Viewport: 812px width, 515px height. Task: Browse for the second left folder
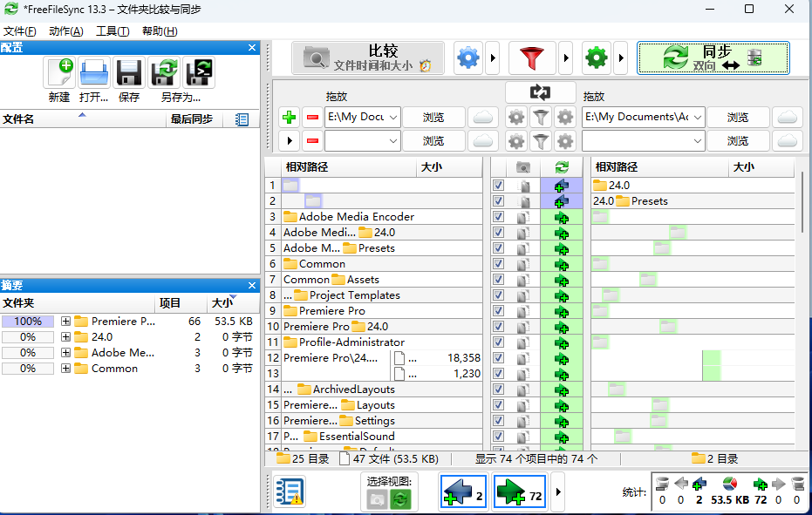(433, 141)
